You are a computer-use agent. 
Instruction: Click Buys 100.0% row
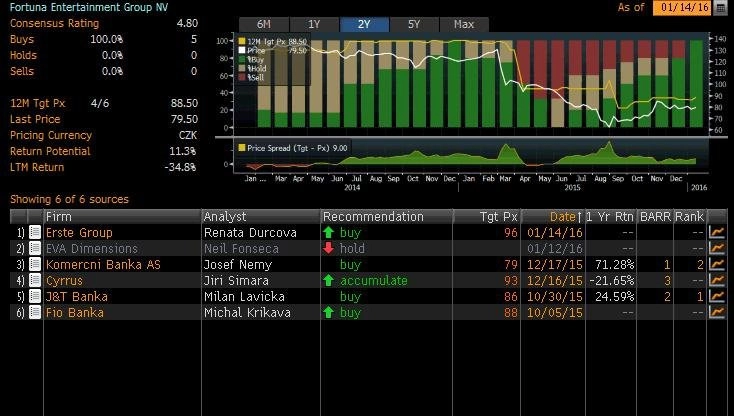pos(103,39)
